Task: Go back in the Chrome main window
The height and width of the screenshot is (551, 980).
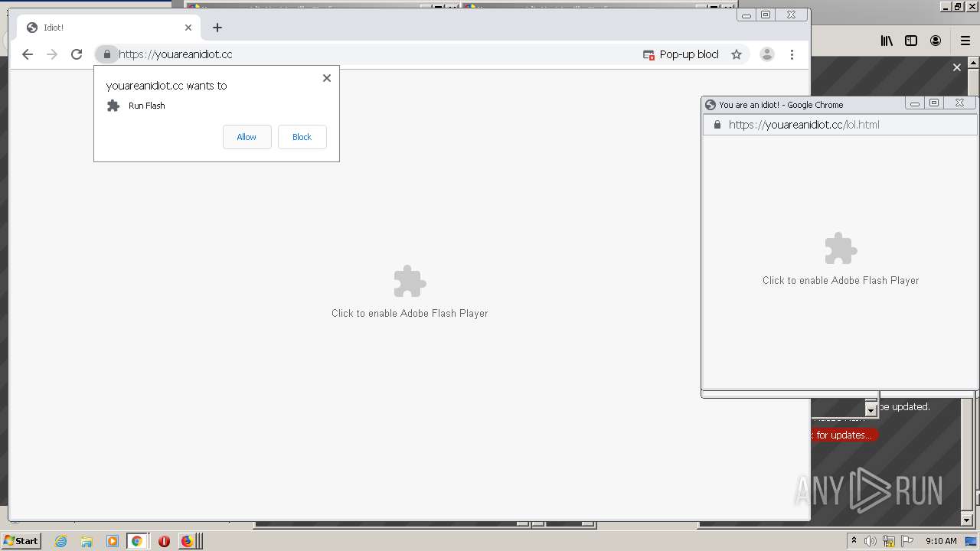Action: click(28, 54)
